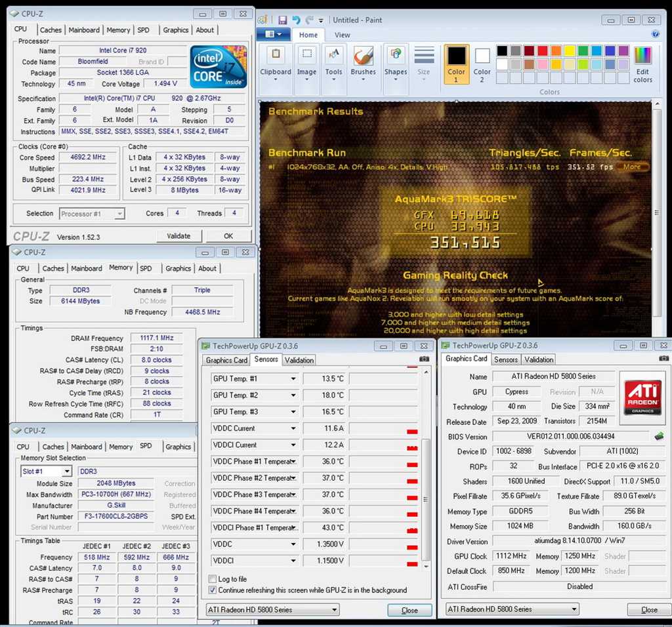The image size is (672, 627).
Task: Open the About tab in CPU-Z Memory window
Action: pos(207,268)
